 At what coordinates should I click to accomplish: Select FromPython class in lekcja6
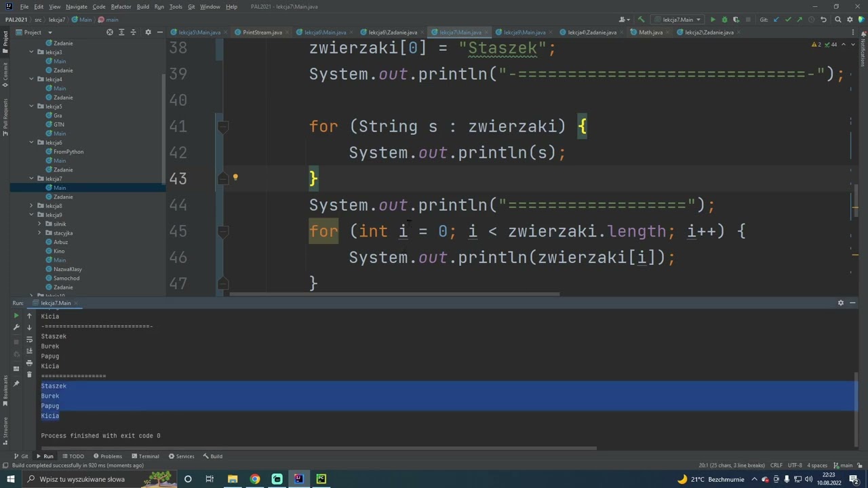pos(68,152)
